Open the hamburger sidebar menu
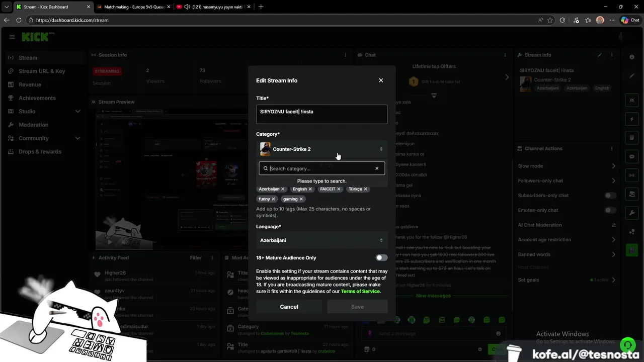The height and width of the screenshot is (362, 644). click(12, 37)
